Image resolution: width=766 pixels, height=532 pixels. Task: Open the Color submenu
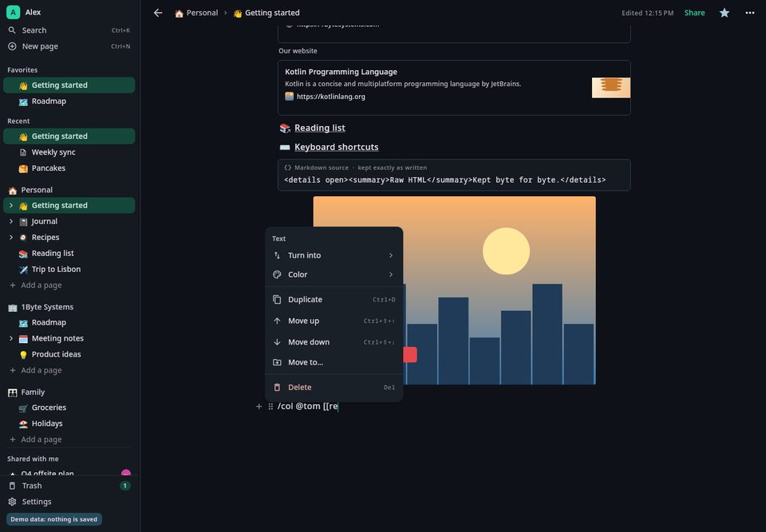[334, 274]
